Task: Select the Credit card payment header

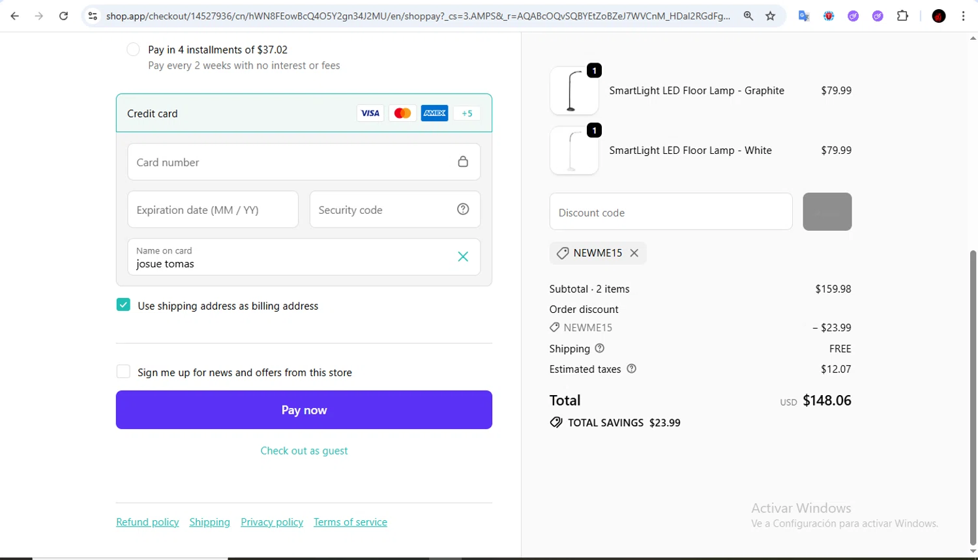Action: coord(304,113)
